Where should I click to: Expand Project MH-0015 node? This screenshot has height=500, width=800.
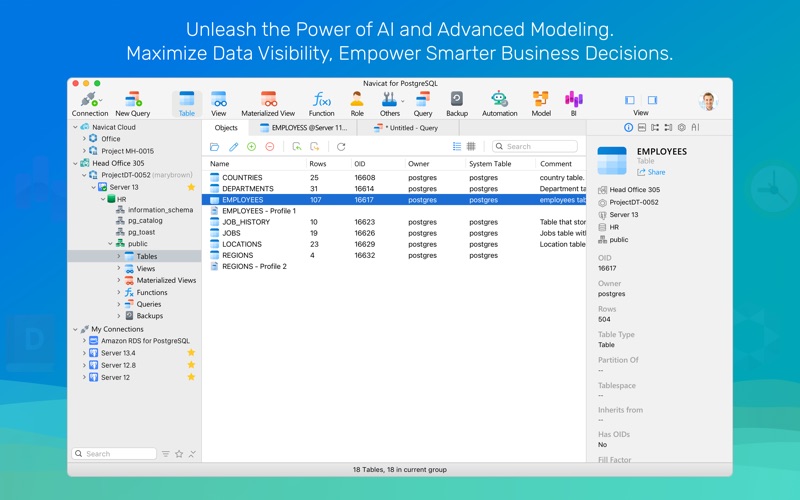pyautogui.click(x=84, y=151)
